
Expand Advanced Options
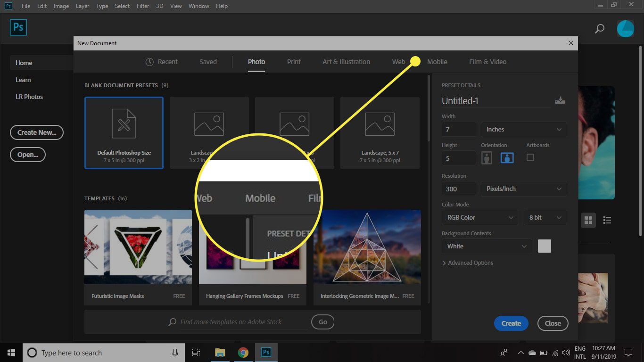pyautogui.click(x=468, y=263)
